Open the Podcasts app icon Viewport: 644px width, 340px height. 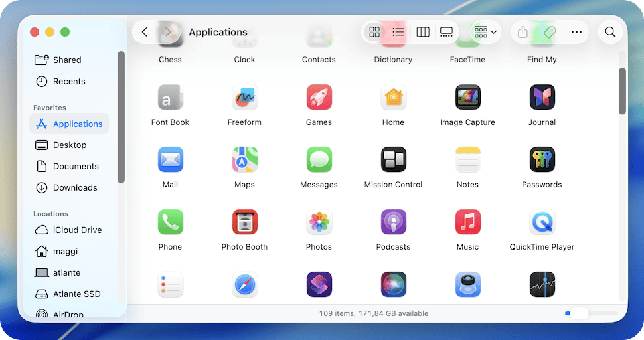pyautogui.click(x=393, y=222)
